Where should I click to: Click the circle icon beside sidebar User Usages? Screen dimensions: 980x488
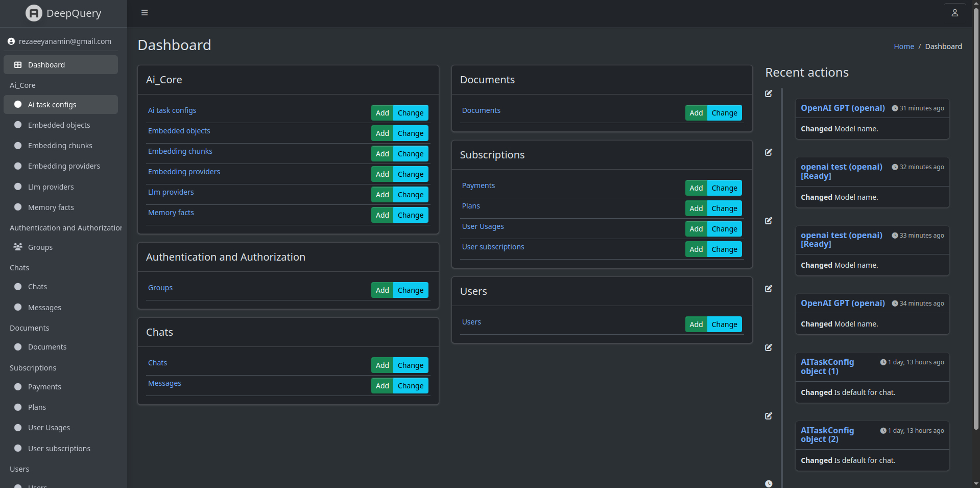[18, 427]
